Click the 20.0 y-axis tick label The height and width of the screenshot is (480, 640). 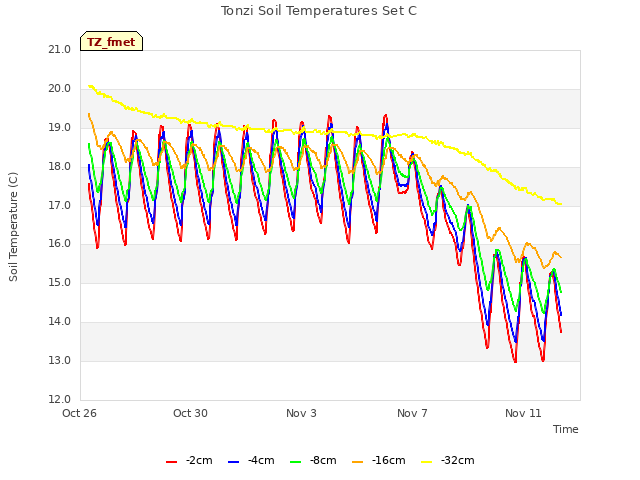pos(60,89)
